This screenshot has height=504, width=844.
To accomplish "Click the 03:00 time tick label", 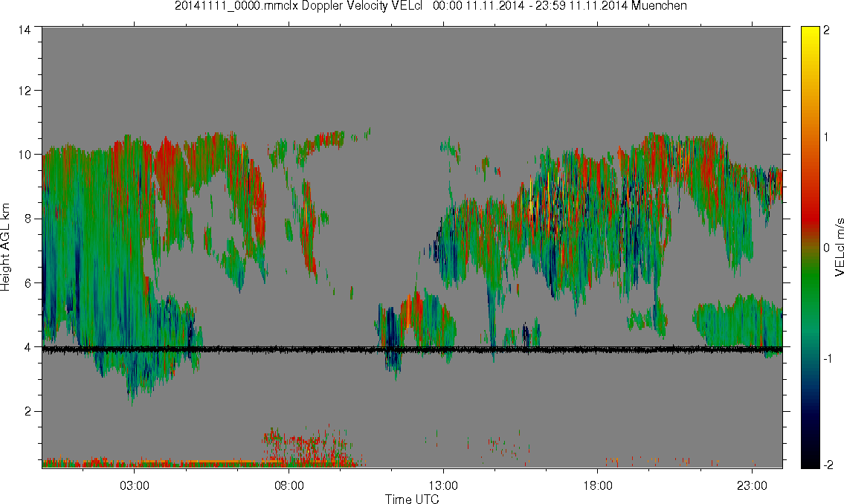I will [x=134, y=485].
